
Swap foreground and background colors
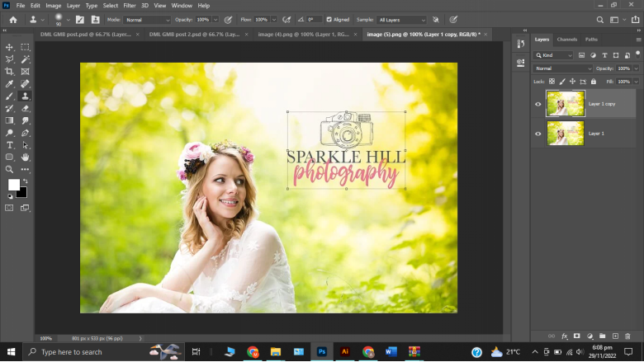pyautogui.click(x=26, y=181)
